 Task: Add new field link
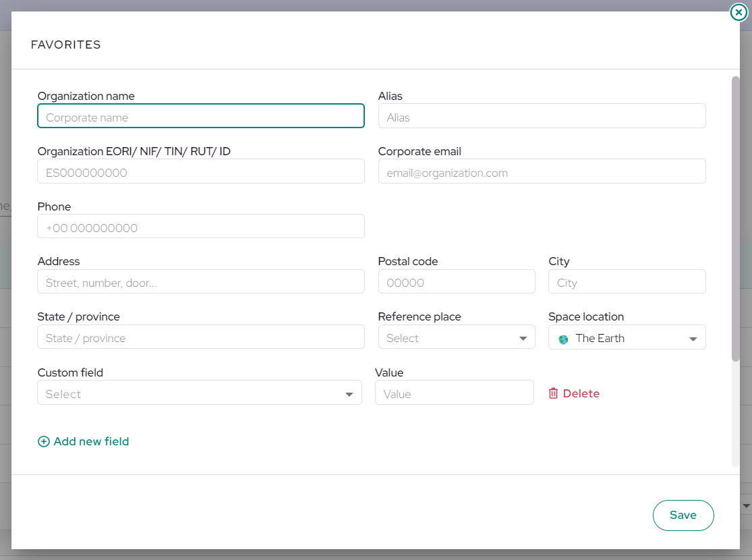(84, 441)
